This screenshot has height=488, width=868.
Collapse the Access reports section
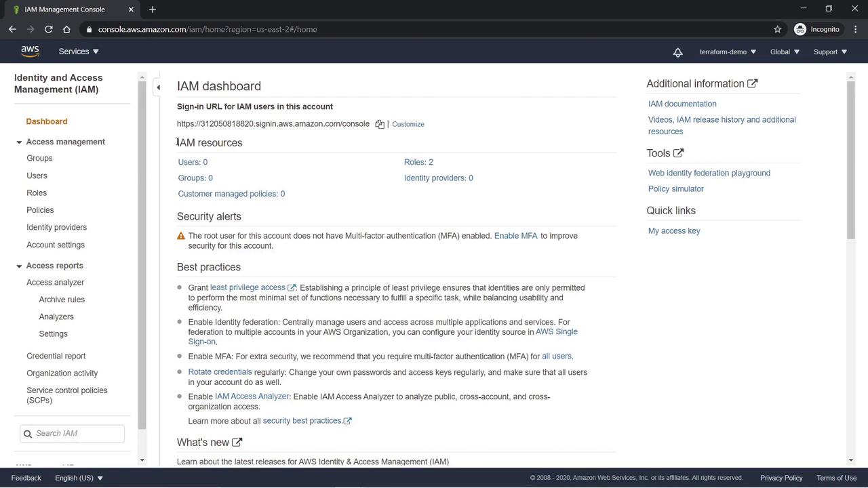click(19, 266)
